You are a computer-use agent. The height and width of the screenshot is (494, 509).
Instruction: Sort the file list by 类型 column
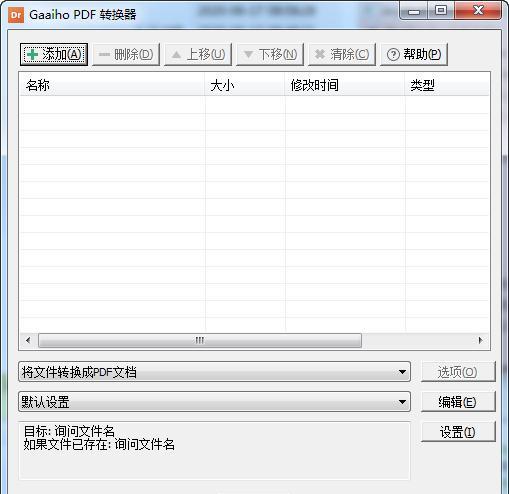click(x=447, y=85)
